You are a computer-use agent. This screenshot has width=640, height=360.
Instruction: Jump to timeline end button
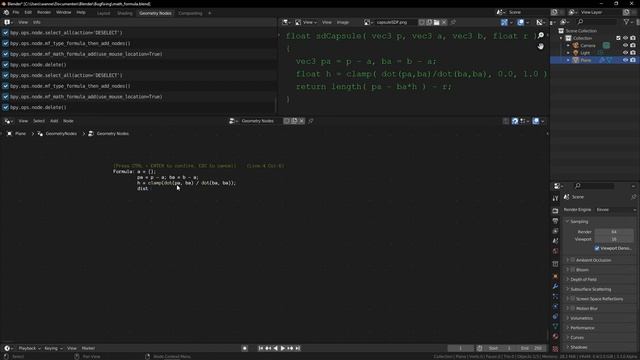[298, 348]
